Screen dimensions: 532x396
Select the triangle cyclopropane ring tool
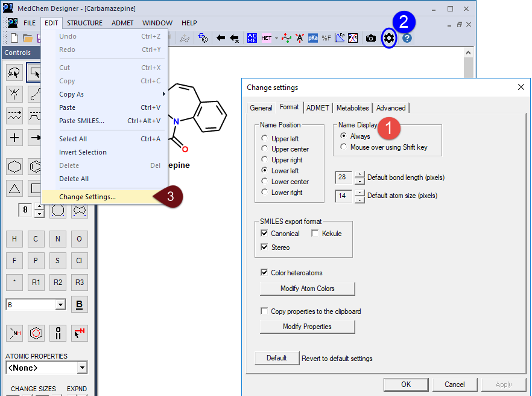pyautogui.click(x=14, y=188)
